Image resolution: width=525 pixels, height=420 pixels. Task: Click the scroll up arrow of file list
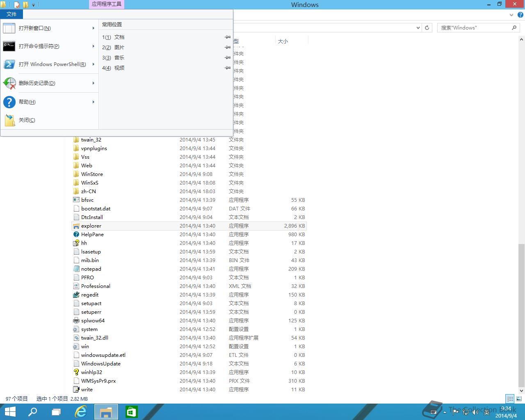point(521,40)
